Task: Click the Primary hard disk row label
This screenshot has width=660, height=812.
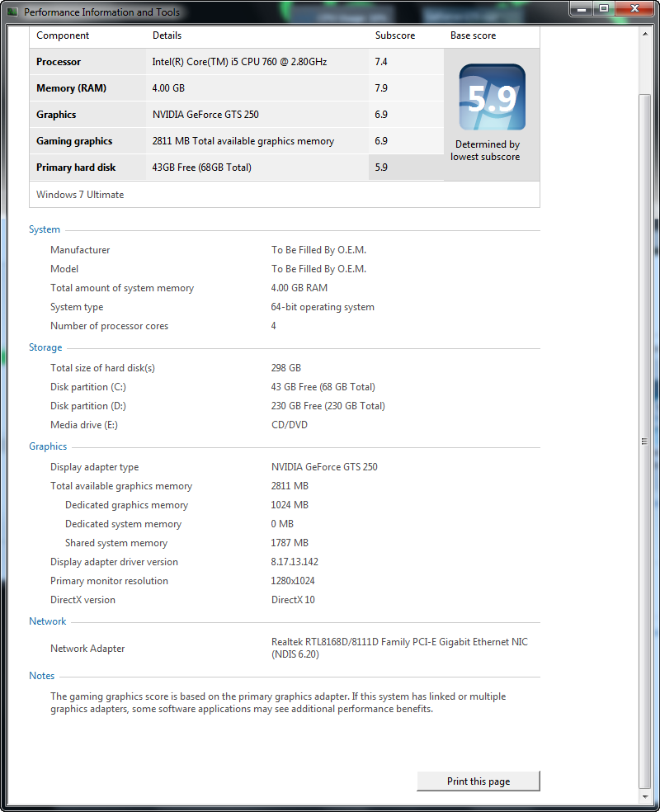Action: pos(76,168)
